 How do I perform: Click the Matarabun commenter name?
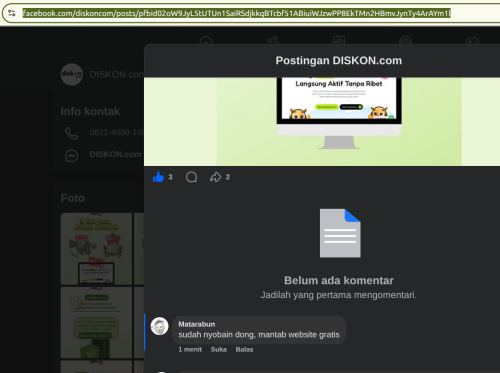tap(197, 324)
